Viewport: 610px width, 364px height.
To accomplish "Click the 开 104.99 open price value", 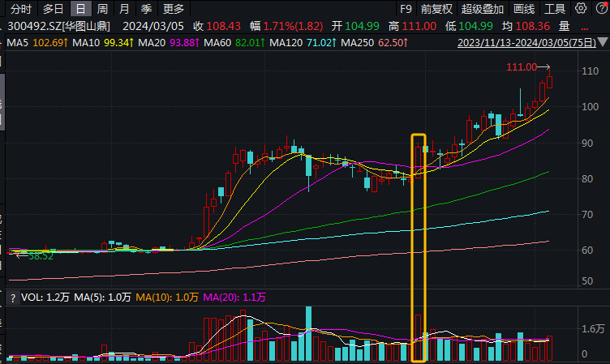I will (355, 26).
